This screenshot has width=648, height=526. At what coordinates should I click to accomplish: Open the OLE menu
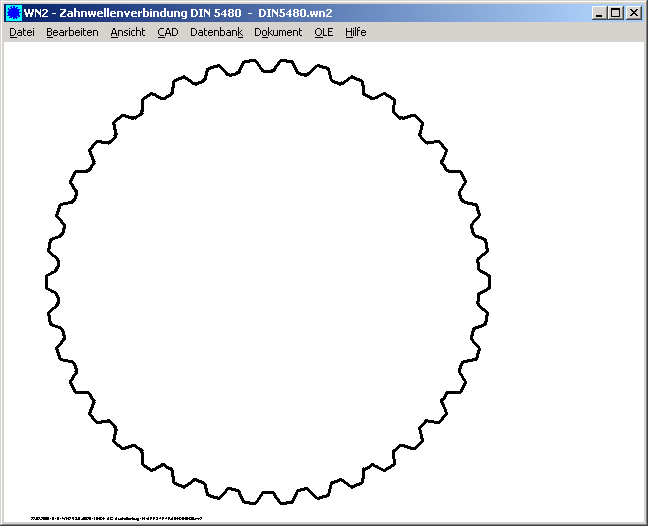pos(324,32)
